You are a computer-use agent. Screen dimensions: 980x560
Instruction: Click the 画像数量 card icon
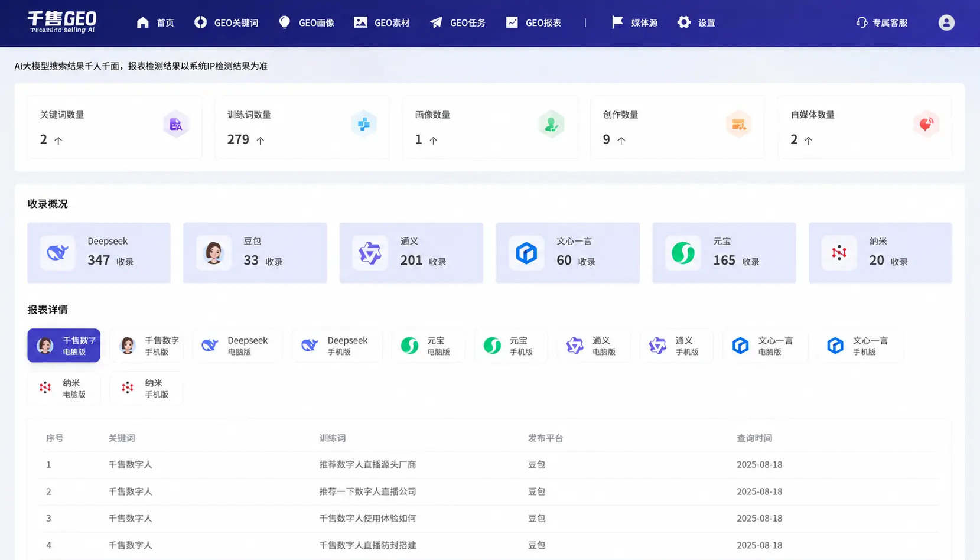coord(551,124)
